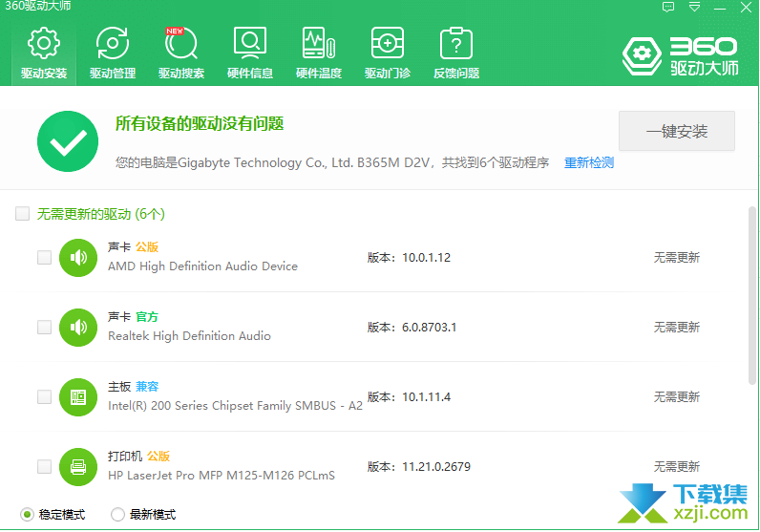Click Intel(R) 200 Series Chipset Family SMBUS name
This screenshot has height=532, width=760.
(235, 406)
